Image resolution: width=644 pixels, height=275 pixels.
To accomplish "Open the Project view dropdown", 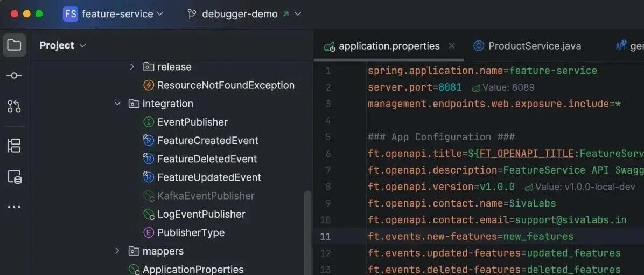I will coord(62,45).
